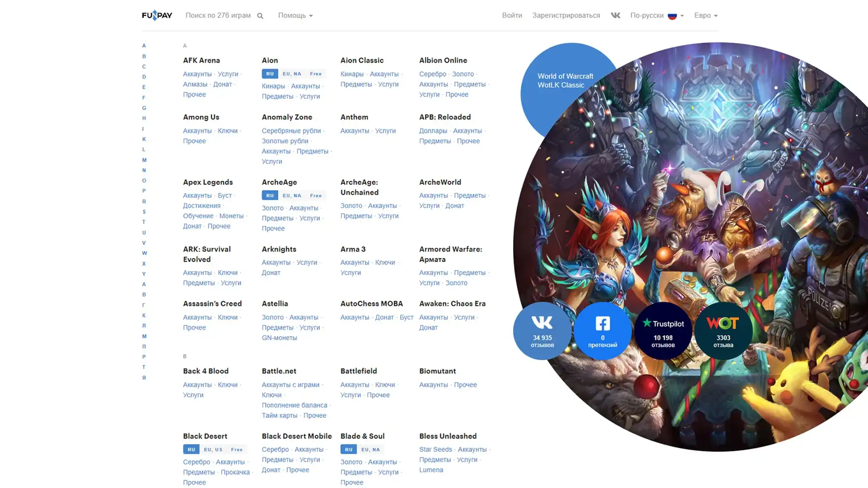Open Услуги under Anthem

coord(385,131)
